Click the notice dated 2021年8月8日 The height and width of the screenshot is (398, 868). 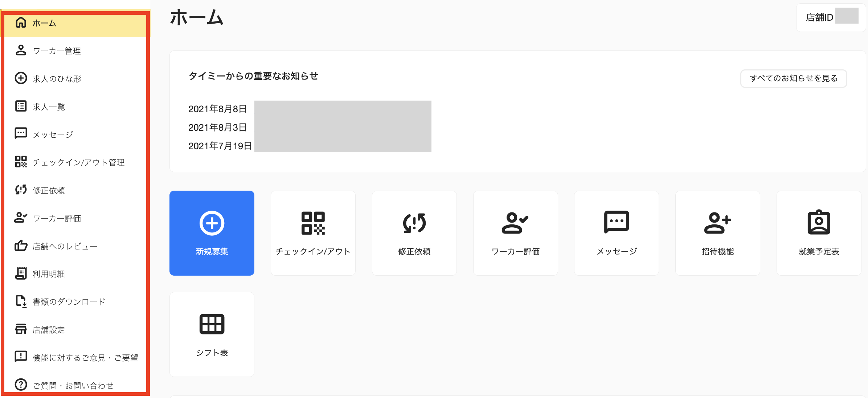(310, 109)
